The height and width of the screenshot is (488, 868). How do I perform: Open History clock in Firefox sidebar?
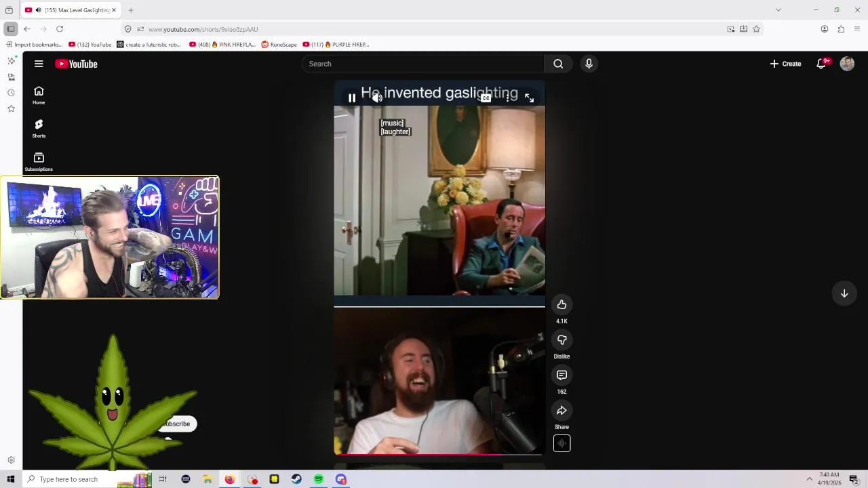coord(11,93)
